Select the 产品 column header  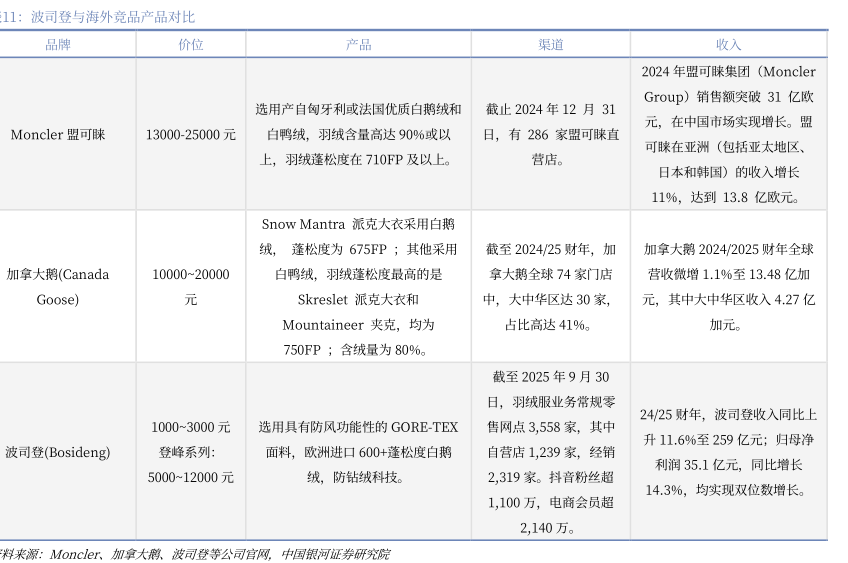[358, 45]
